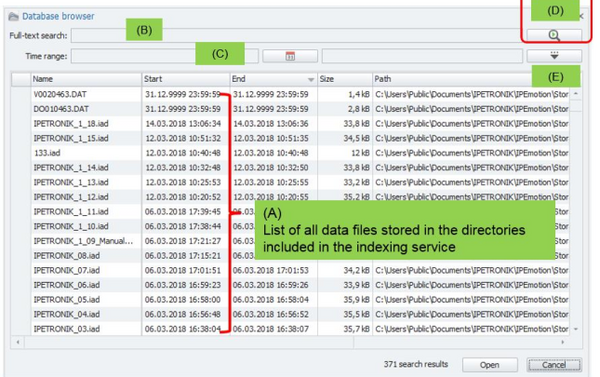Select file IPETRONIK_05.iad
Screen dimensions: 600x377
click(67, 300)
